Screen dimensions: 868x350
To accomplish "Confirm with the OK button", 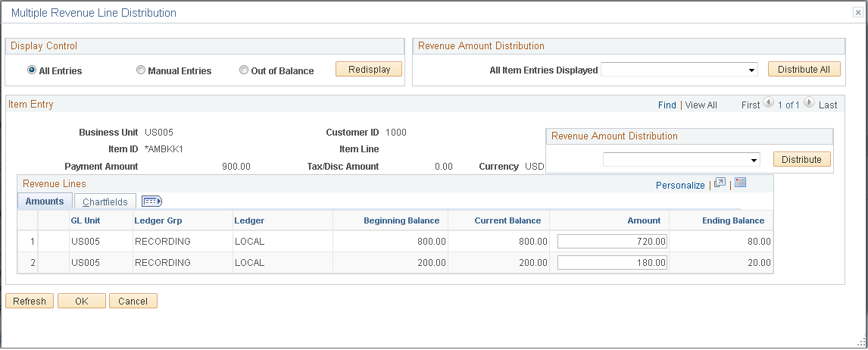I will [x=82, y=301].
